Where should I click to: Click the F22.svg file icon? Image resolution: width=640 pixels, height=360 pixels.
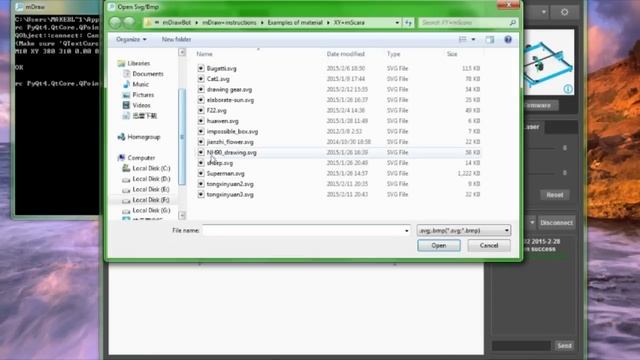(x=201, y=111)
